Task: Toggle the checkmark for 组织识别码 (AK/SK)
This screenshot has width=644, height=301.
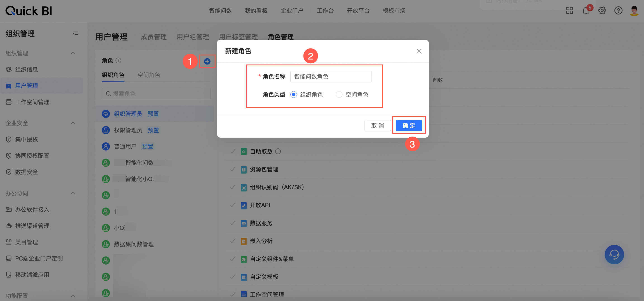Action: 232,187
